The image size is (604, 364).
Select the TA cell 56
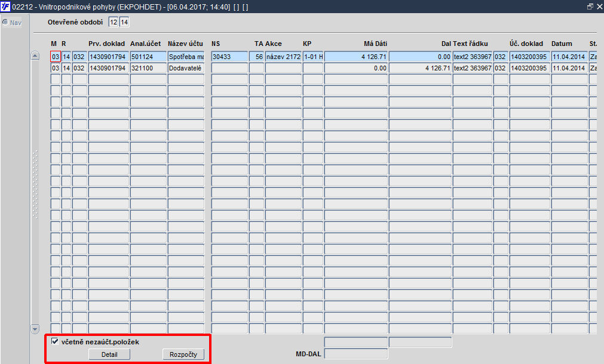tap(256, 57)
